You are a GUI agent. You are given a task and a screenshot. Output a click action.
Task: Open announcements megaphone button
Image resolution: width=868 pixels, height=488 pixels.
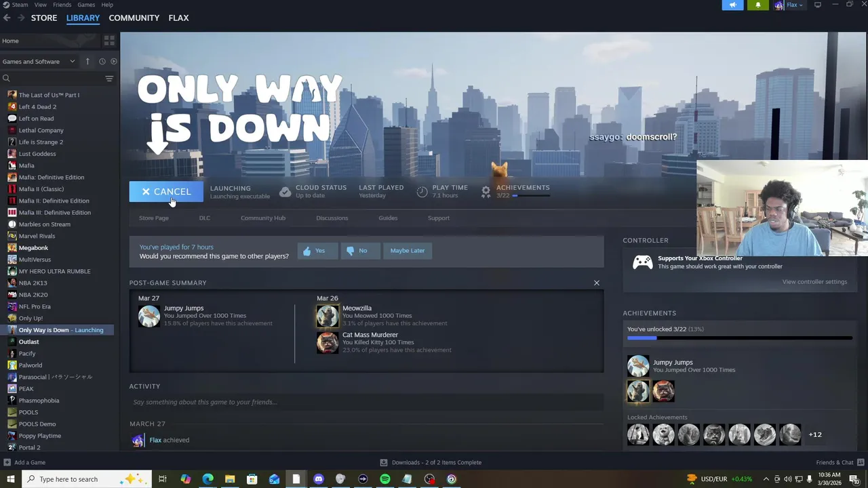click(732, 5)
